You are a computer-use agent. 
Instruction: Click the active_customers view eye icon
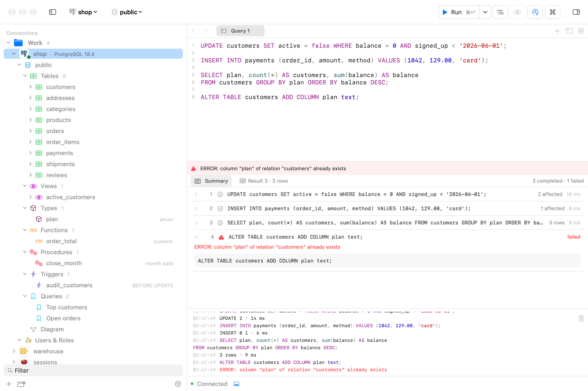(x=39, y=197)
